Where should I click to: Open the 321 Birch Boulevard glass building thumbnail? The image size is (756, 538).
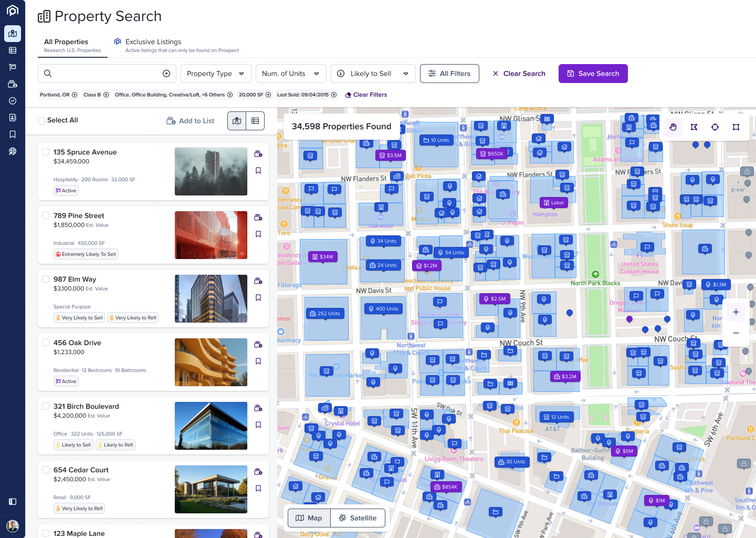pyautogui.click(x=211, y=426)
